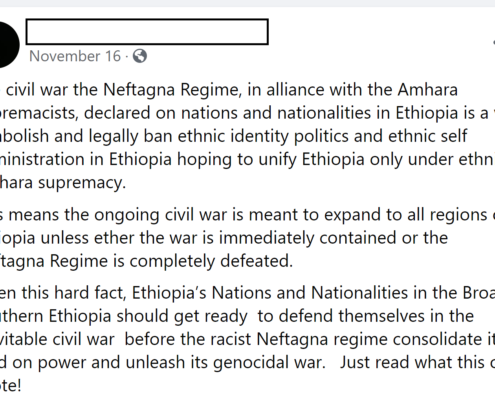This screenshot has width=495, height=400.
Task: Click the line 'Regime is completely defeated.'
Action: (147, 261)
